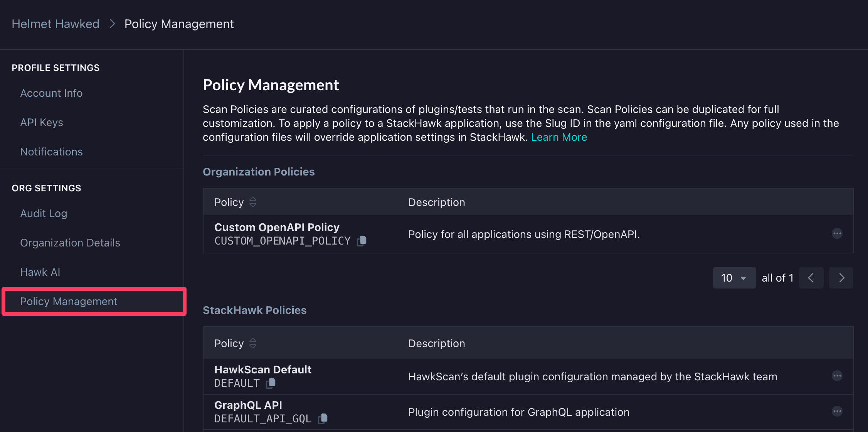Open the rows-per-page dropdown showing 10
868x432 pixels.
click(734, 278)
